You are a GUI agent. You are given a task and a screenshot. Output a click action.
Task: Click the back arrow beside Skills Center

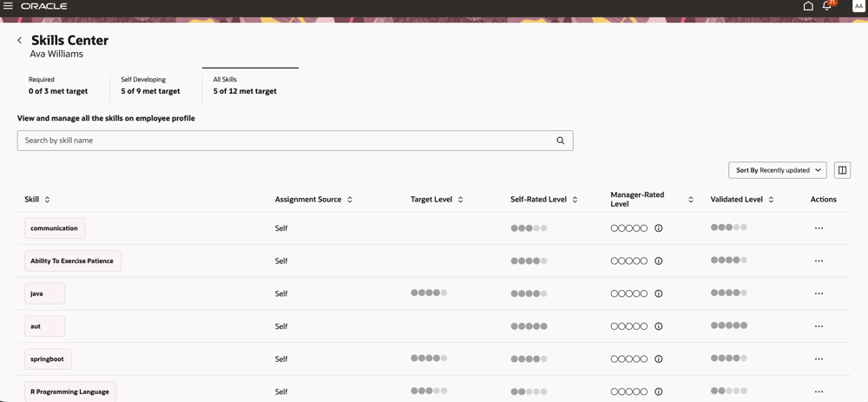pyautogui.click(x=20, y=41)
